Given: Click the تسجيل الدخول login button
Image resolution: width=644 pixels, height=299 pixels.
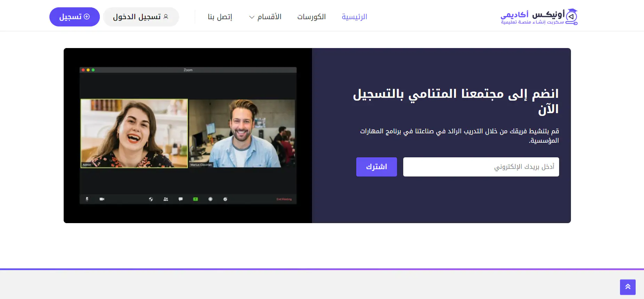Looking at the screenshot, I should click(x=141, y=17).
